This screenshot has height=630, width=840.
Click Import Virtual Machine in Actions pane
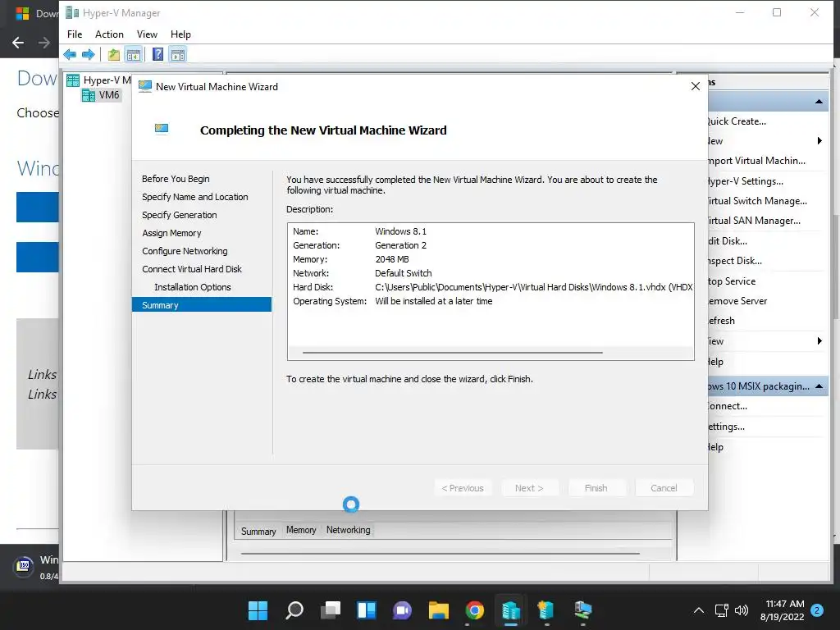point(756,161)
